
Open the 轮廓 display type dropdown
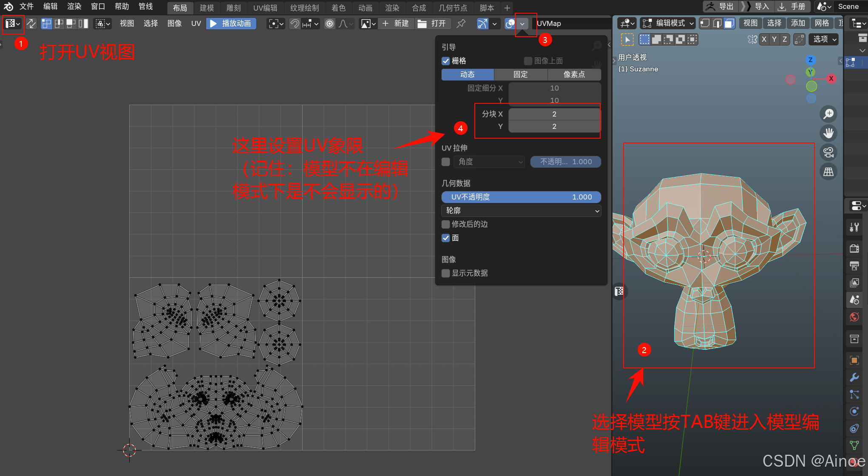coord(521,211)
